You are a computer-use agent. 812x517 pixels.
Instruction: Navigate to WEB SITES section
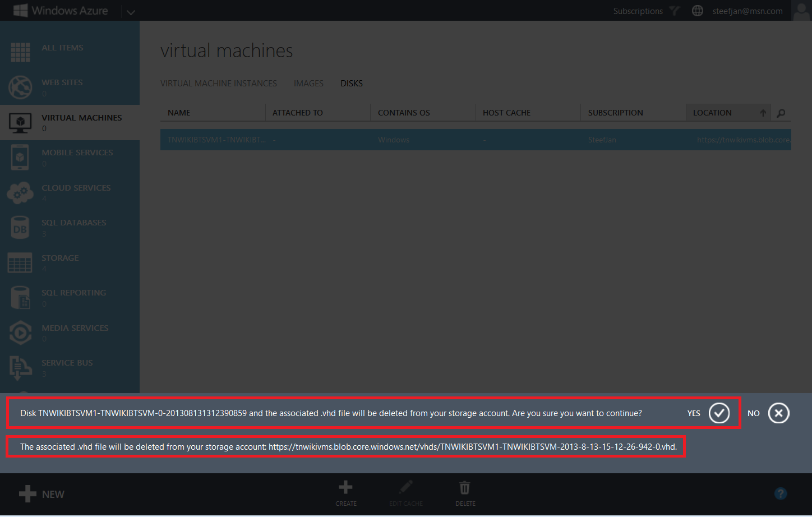coord(62,82)
